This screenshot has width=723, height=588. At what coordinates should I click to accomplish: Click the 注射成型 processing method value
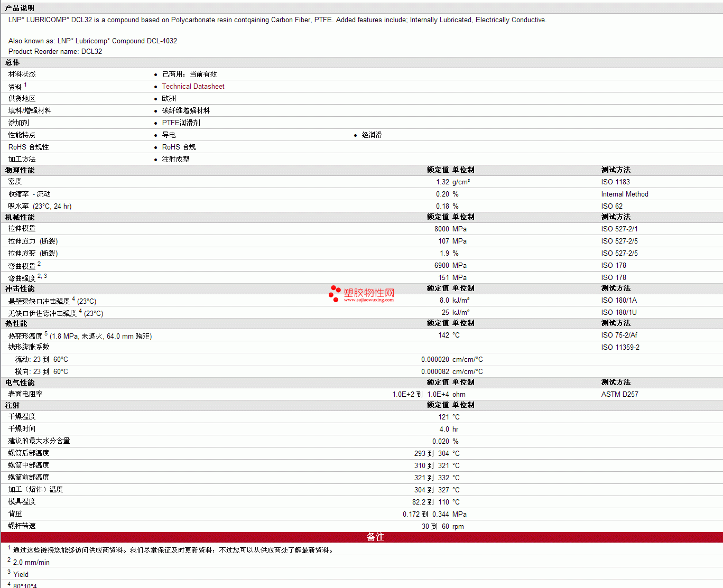pos(176,159)
